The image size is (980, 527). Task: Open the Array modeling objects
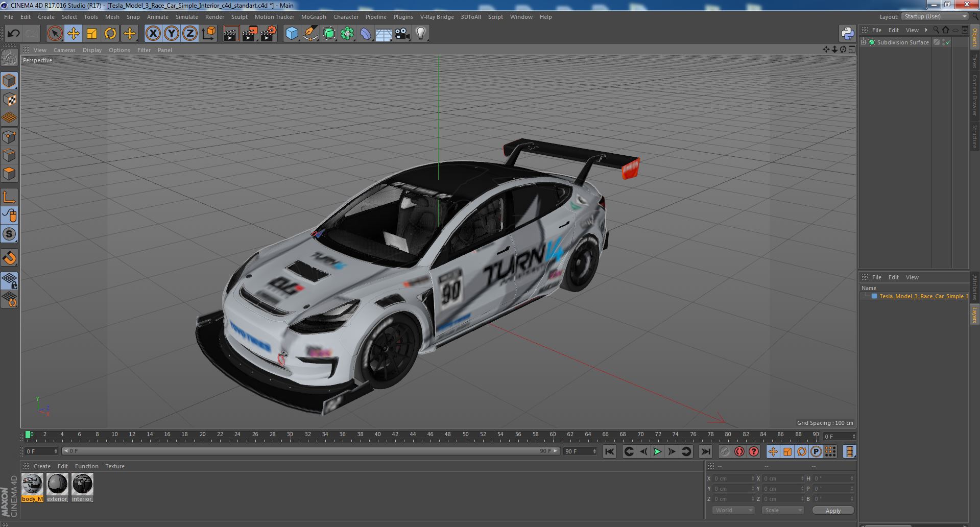(347, 34)
